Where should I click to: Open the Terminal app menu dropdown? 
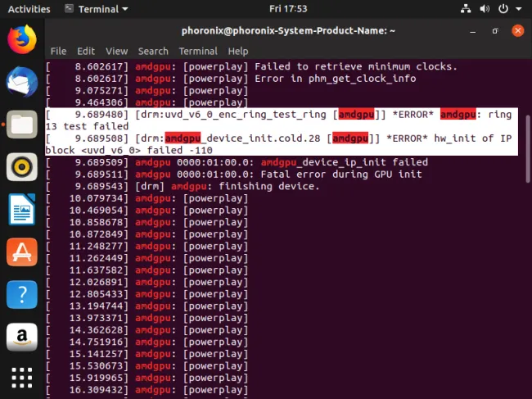97,9
